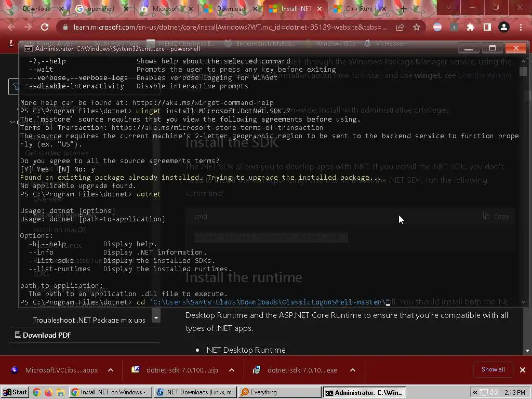The width and height of the screenshot is (532, 399).
Task: Share this page via the share icon
Action: click(x=400, y=27)
